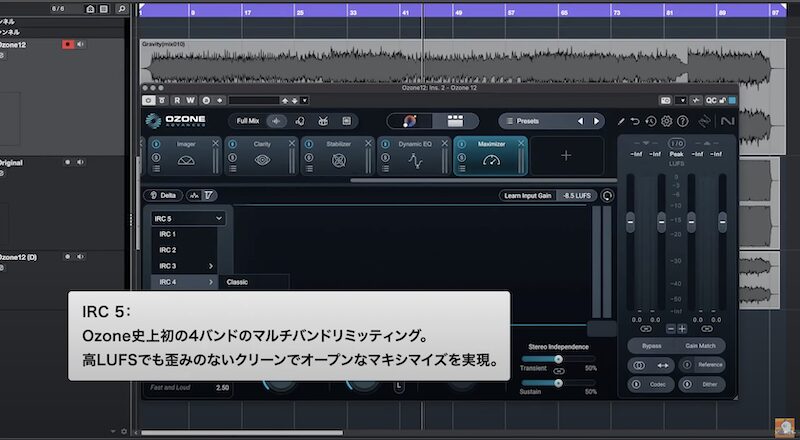Toggle the Stabilizer module power button
Viewport: 800px width, 440px height.
click(x=309, y=144)
